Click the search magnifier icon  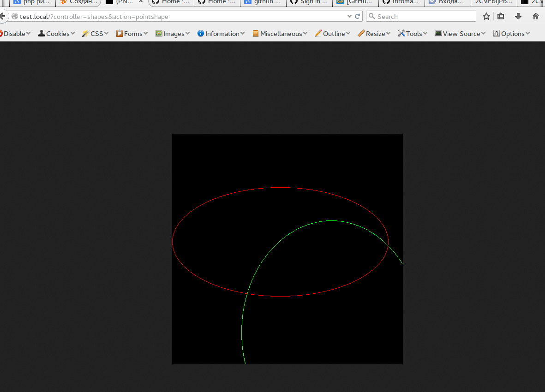[371, 16]
